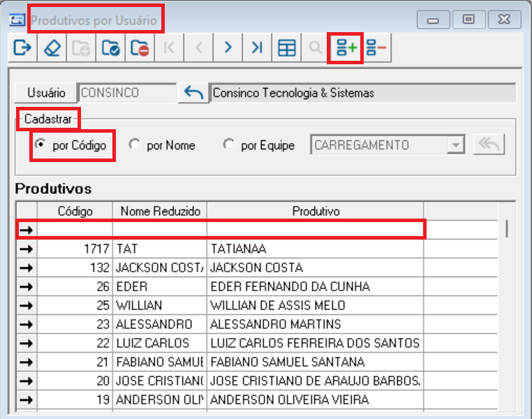Click JACKSON COSTA in Produtivo column
Image resolution: width=532 pixels, height=419 pixels.
click(x=315, y=268)
